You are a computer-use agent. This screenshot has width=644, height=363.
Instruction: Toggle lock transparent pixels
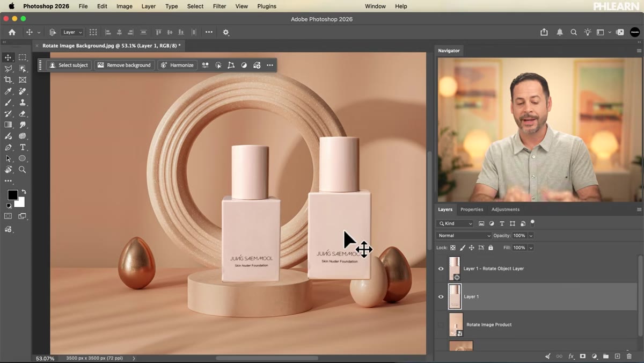[453, 248]
